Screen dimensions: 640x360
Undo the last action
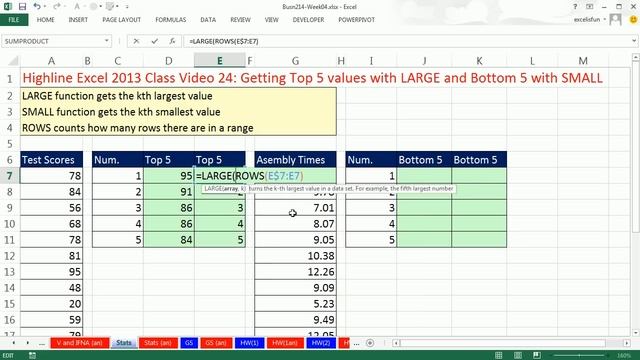pyautogui.click(x=37, y=7)
